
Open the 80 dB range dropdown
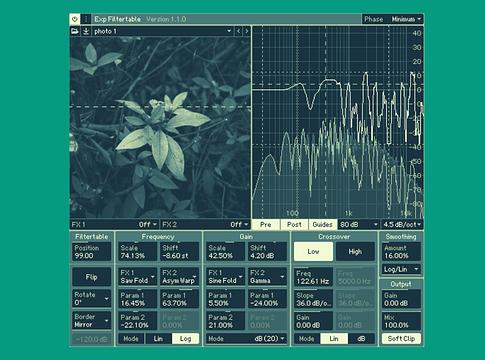click(359, 225)
